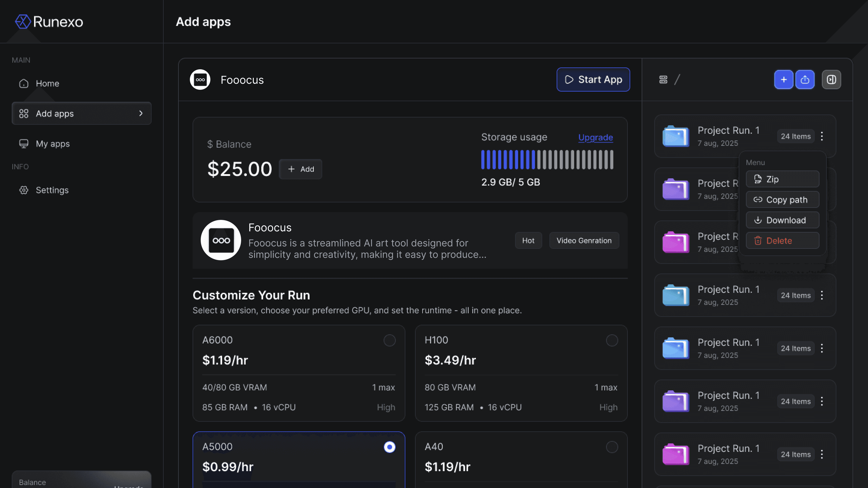The width and height of the screenshot is (868, 488).
Task: Click the Upgrade storage link
Action: click(596, 137)
